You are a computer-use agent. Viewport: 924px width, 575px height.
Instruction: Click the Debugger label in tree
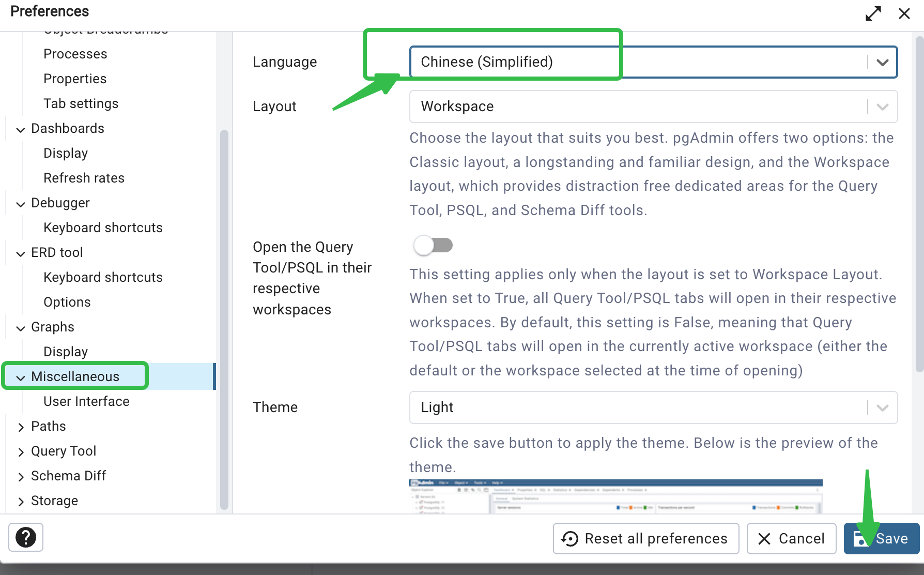pyautogui.click(x=60, y=203)
